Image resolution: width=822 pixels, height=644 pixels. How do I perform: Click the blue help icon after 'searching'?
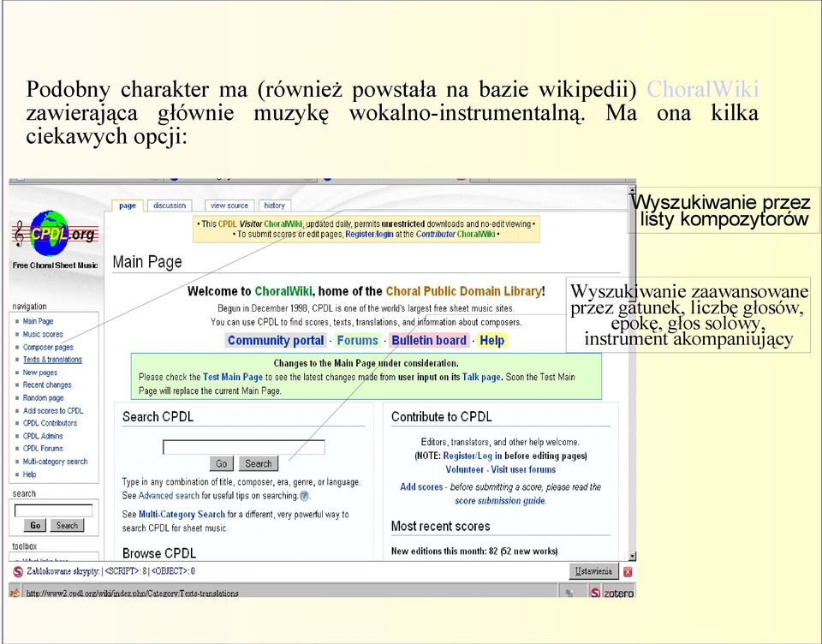pyautogui.click(x=305, y=496)
